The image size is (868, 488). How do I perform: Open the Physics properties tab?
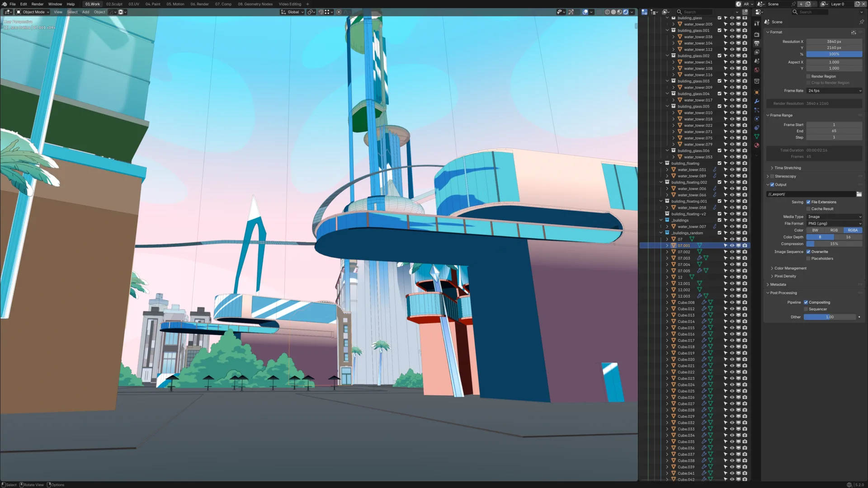click(757, 119)
